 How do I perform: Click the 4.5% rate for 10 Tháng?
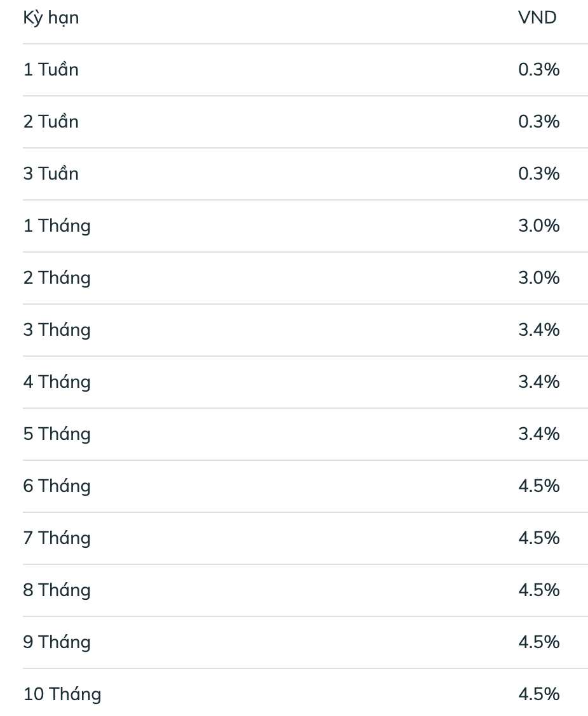[x=538, y=694]
